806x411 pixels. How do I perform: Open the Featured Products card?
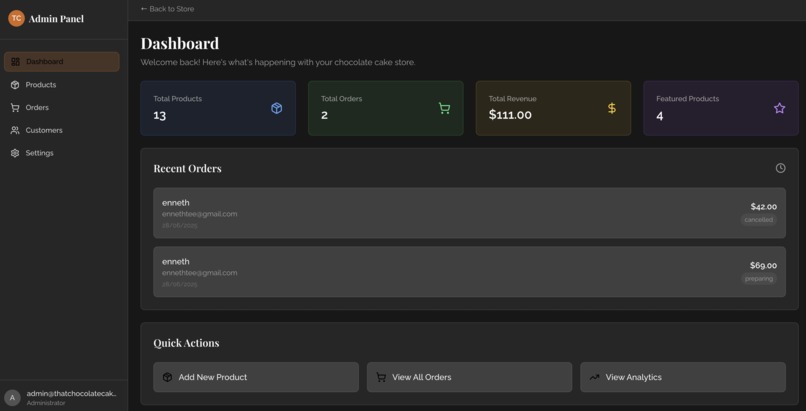(x=721, y=108)
